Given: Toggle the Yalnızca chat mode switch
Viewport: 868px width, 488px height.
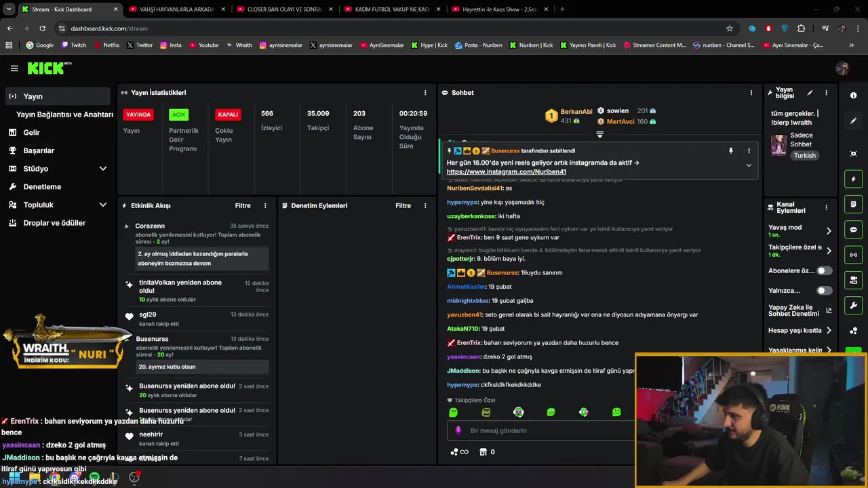Looking at the screenshot, I should tap(824, 291).
